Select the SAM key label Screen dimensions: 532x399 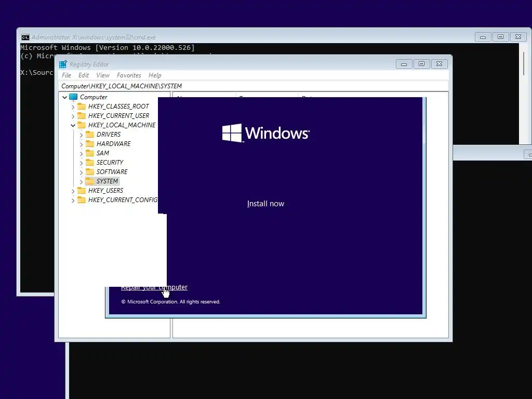pyautogui.click(x=103, y=153)
